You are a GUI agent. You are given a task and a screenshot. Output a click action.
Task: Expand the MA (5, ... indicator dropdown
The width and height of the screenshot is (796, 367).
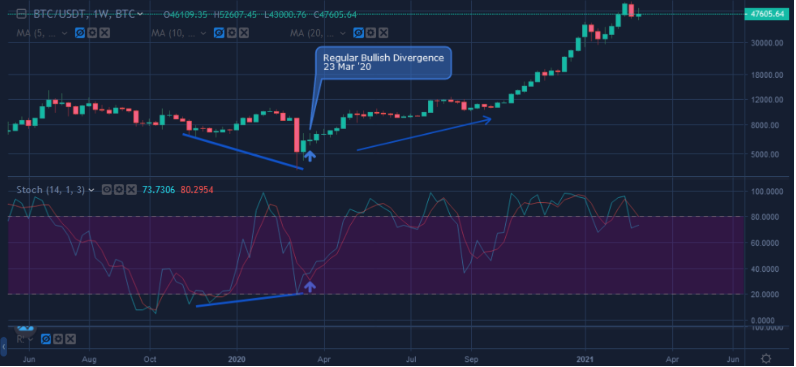(64, 34)
